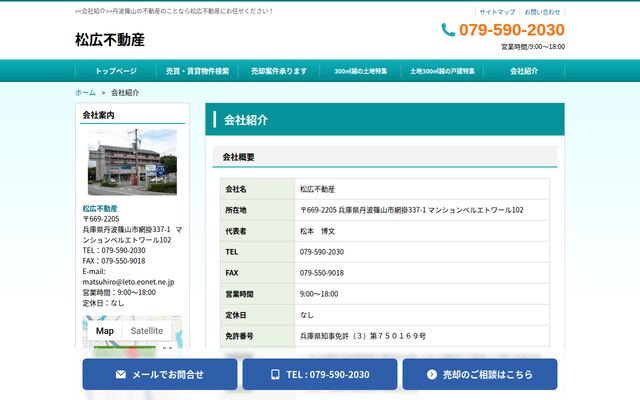Click the sidebar FAX：079-550-9018 text

(x=114, y=261)
